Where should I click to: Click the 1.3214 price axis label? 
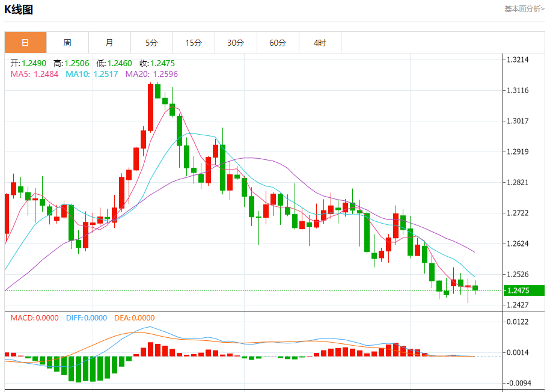click(518, 60)
